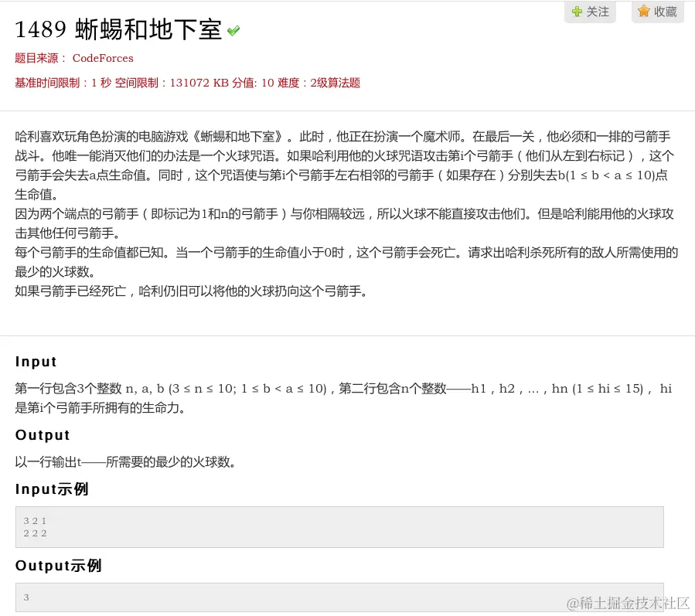The height and width of the screenshot is (616, 695).
Task: Click the green checkmark beside the title
Action: tap(233, 31)
